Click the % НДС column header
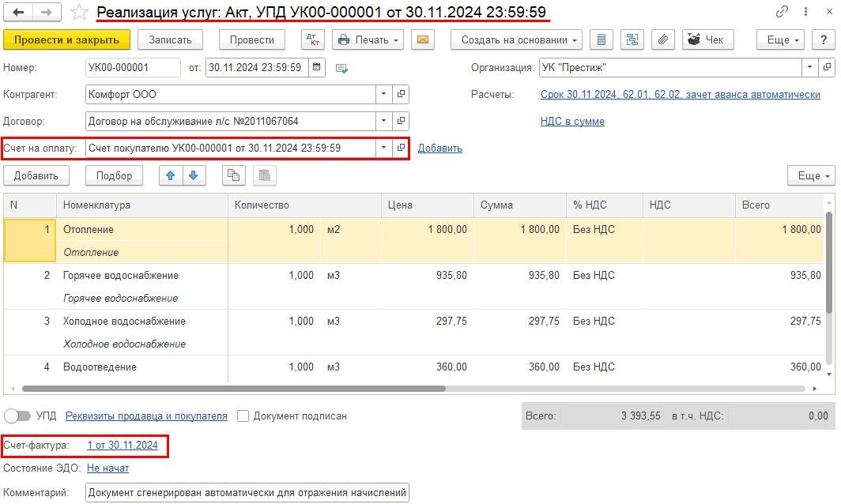The image size is (841, 504). tap(605, 205)
